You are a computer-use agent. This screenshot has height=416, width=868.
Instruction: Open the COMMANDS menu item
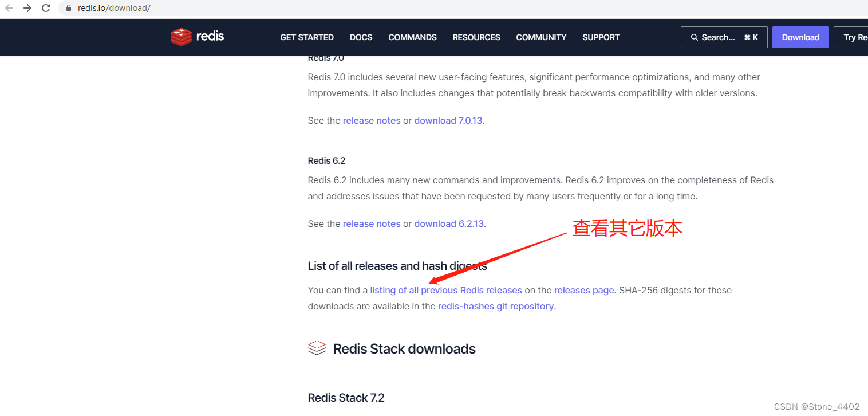[x=412, y=37]
